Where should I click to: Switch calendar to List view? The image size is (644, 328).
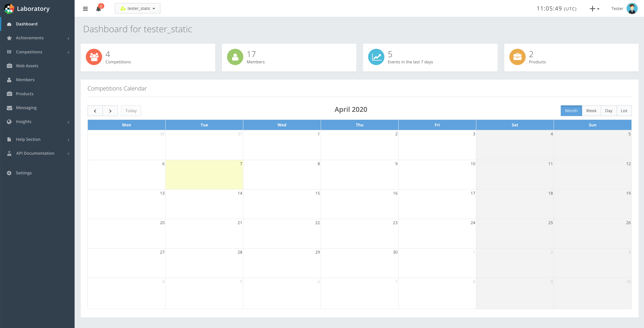pyautogui.click(x=624, y=111)
